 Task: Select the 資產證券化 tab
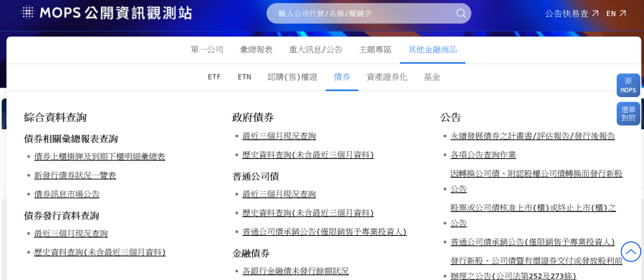click(387, 77)
